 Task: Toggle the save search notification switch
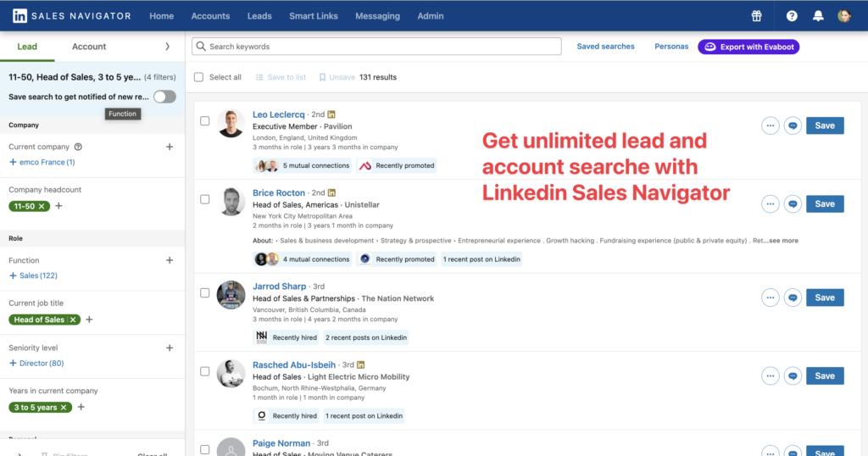165,97
